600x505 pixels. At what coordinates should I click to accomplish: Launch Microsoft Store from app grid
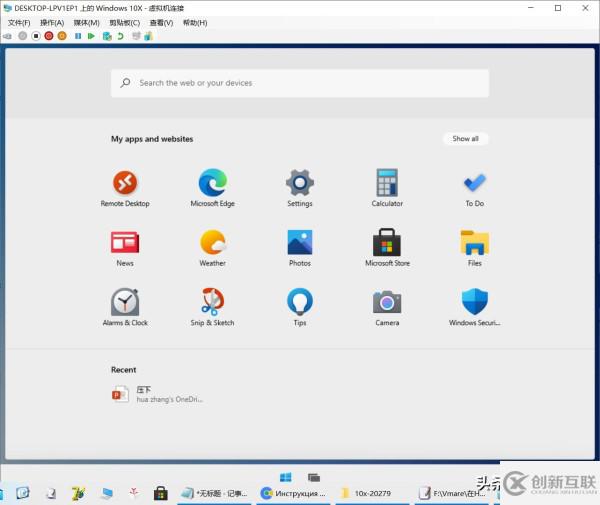387,248
